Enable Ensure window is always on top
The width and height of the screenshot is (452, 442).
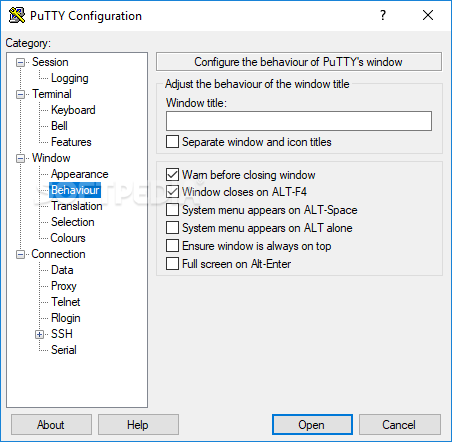pos(172,246)
